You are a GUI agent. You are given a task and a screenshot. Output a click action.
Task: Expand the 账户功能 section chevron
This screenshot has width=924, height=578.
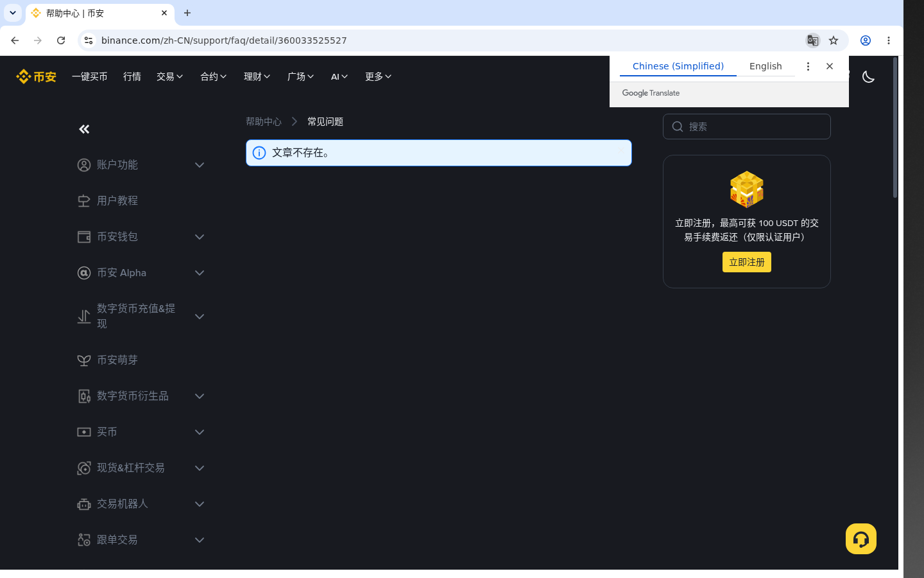point(200,165)
